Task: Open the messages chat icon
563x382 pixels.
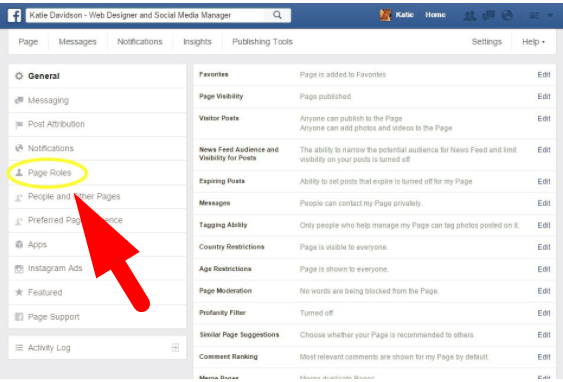Action: pos(488,15)
